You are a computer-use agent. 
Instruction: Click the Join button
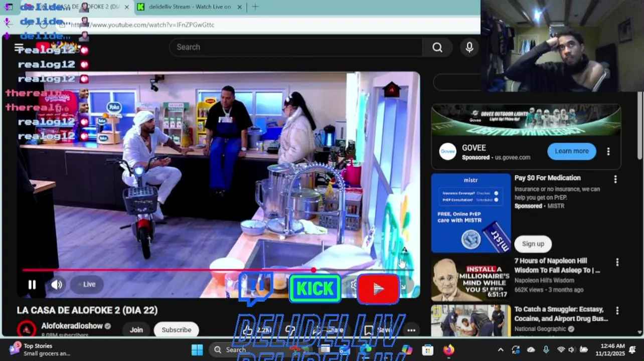(136, 330)
